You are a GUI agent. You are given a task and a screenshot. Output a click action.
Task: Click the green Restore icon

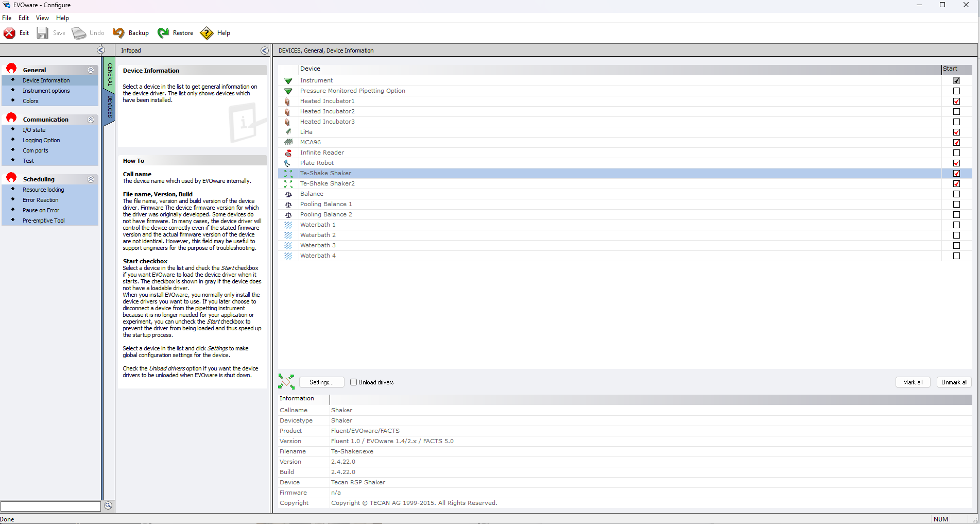coord(163,33)
